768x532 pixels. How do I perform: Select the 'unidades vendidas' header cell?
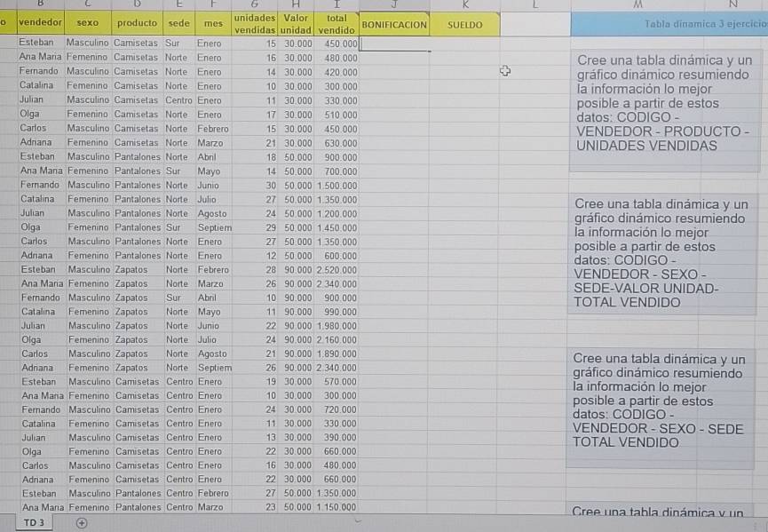click(254, 24)
